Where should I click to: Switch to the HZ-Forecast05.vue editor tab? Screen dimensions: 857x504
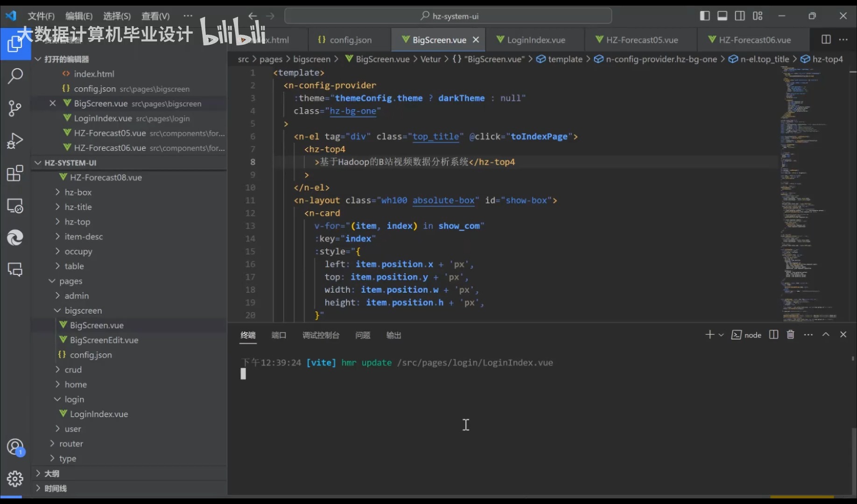(x=641, y=40)
